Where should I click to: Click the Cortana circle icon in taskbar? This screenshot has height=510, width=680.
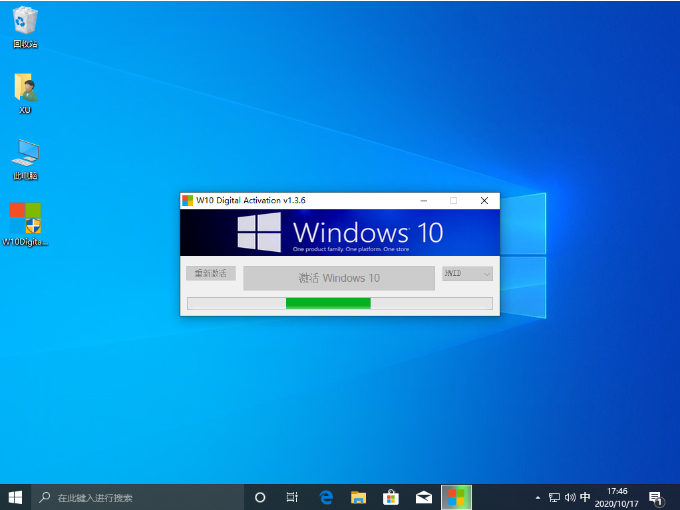[260, 497]
